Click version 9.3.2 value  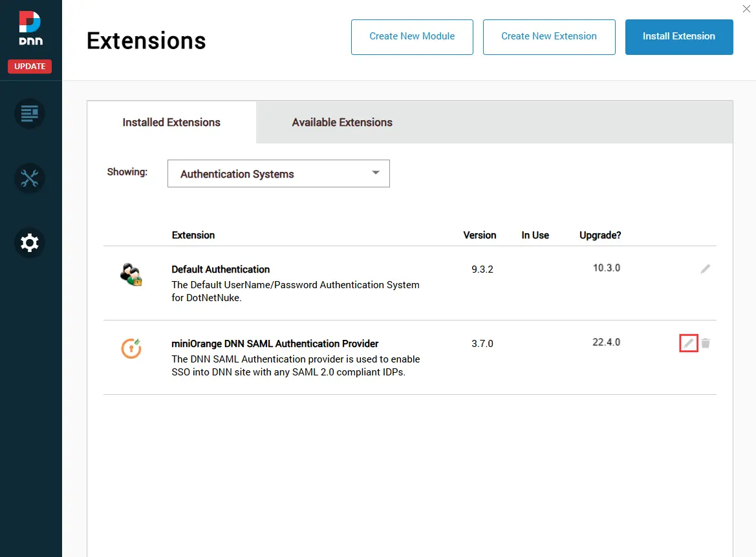tap(482, 269)
